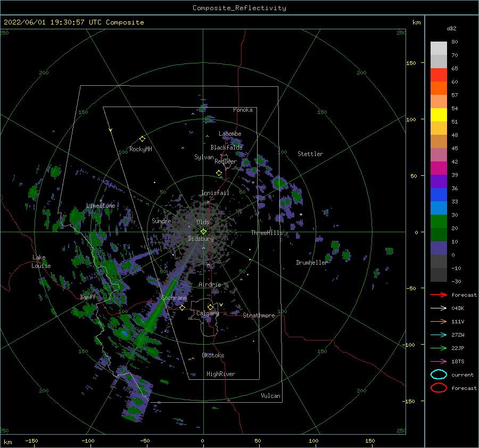Click the Calgary city label
This screenshot has height=448, width=479.
click(208, 313)
